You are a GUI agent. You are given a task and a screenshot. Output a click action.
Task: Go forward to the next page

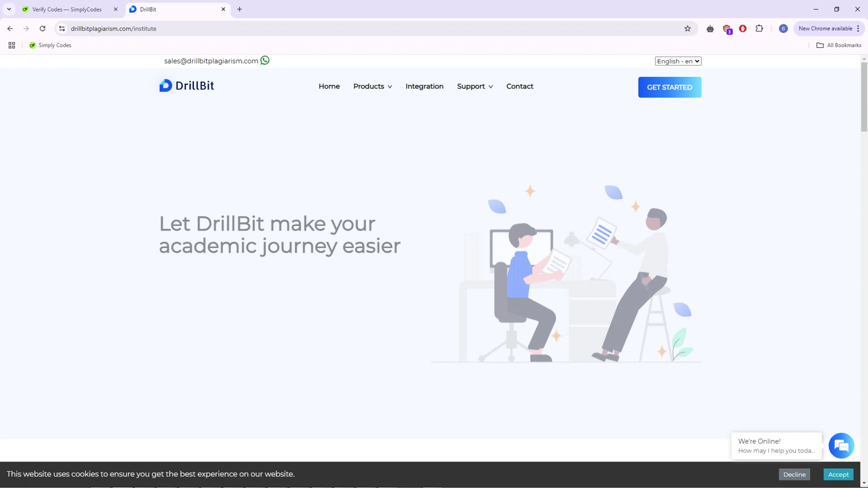pyautogui.click(x=26, y=28)
